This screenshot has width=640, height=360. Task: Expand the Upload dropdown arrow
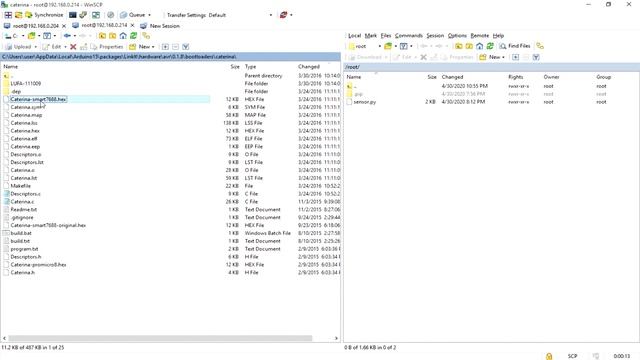36,47
